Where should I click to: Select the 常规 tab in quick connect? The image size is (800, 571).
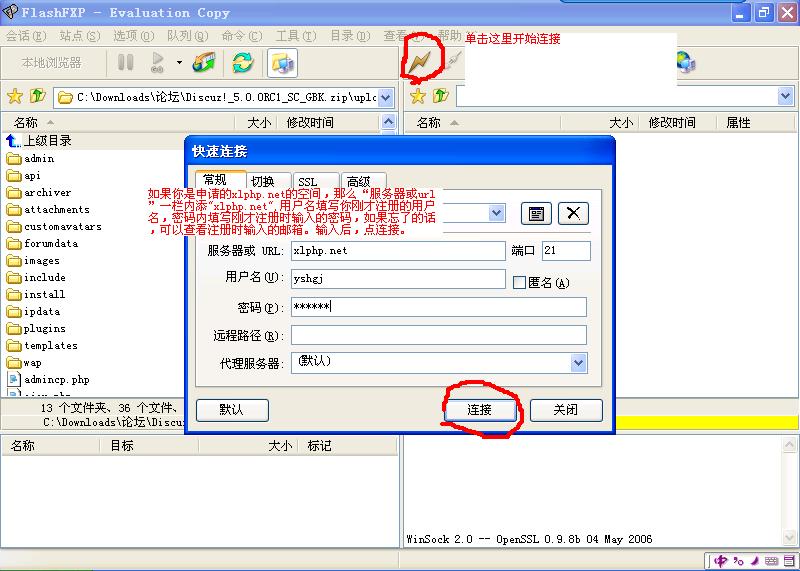pos(219,180)
